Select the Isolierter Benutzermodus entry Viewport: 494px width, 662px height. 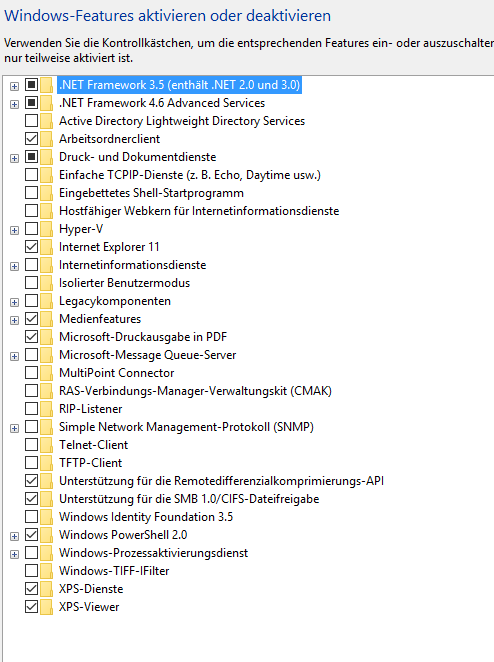125,283
